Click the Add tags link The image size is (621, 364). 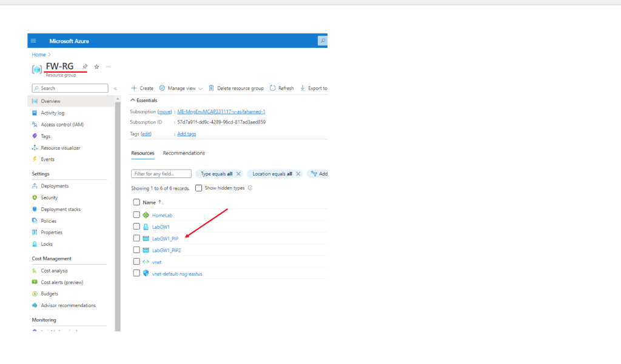pyautogui.click(x=186, y=134)
